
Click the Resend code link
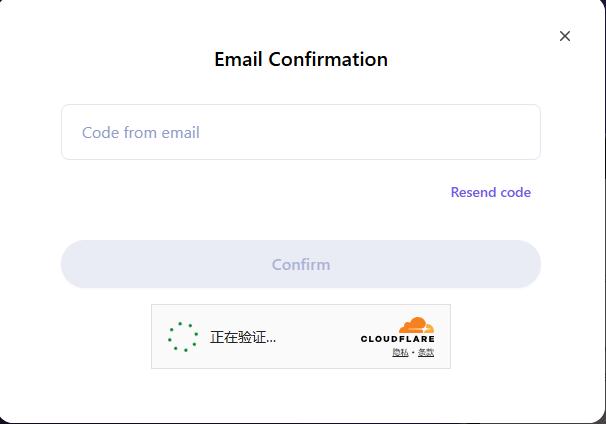[x=490, y=192]
